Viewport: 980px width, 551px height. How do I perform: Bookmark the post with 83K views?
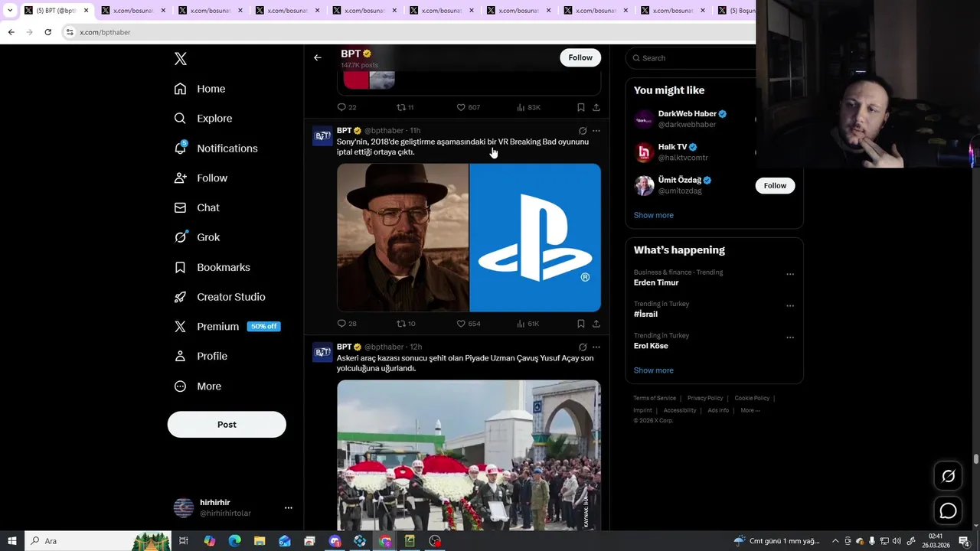(x=581, y=107)
